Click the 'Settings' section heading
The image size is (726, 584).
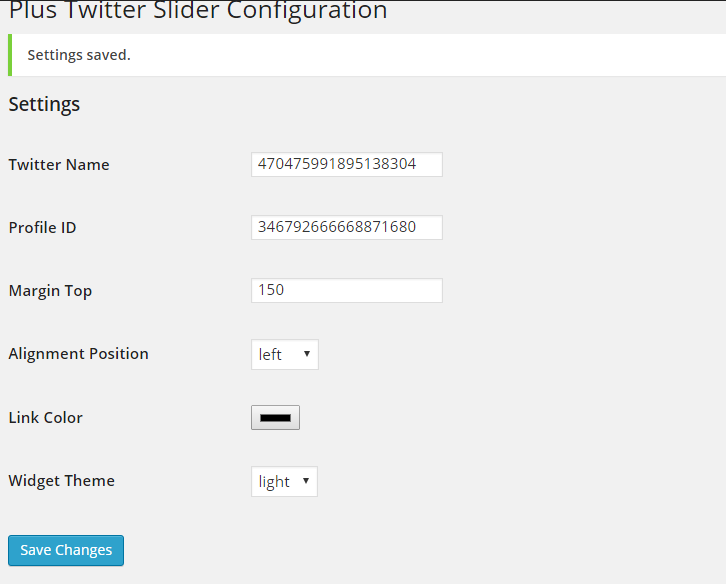point(44,104)
